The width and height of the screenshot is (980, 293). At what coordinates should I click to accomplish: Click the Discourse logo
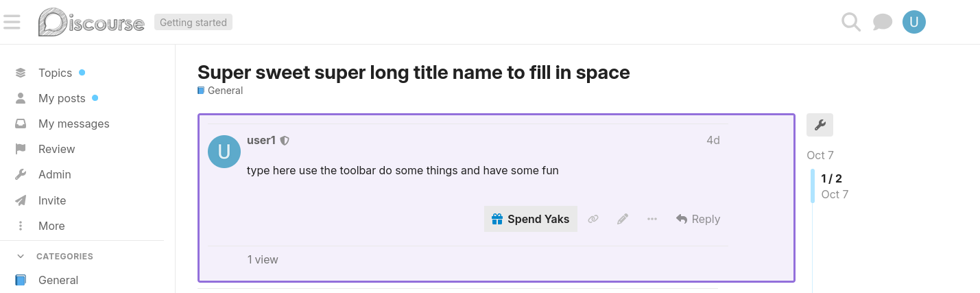pyautogui.click(x=91, y=23)
